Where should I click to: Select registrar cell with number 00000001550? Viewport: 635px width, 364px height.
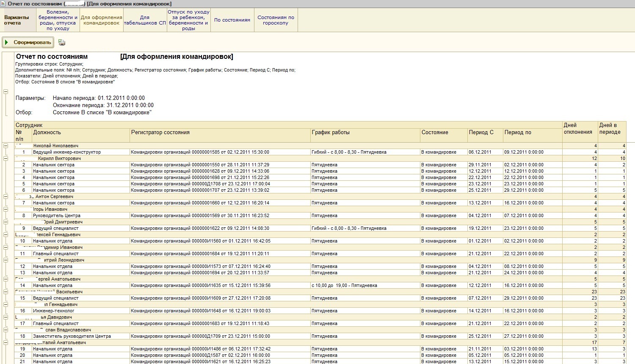tap(220, 165)
